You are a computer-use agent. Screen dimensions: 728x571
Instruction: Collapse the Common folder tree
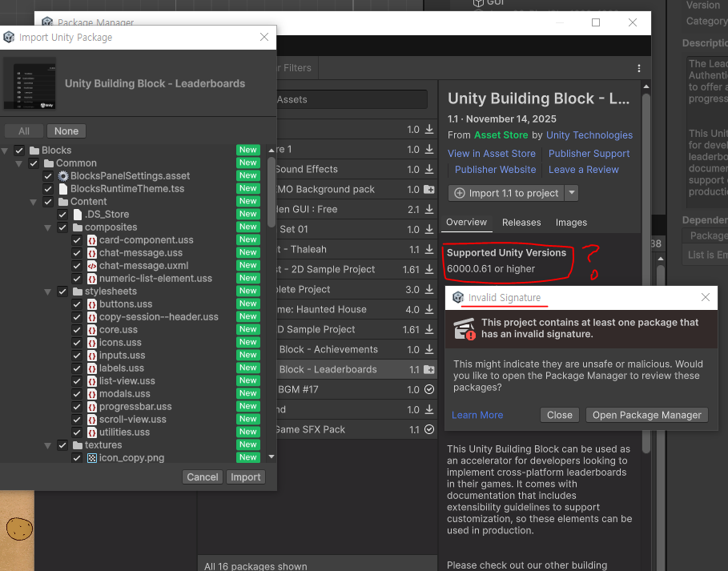(19, 163)
